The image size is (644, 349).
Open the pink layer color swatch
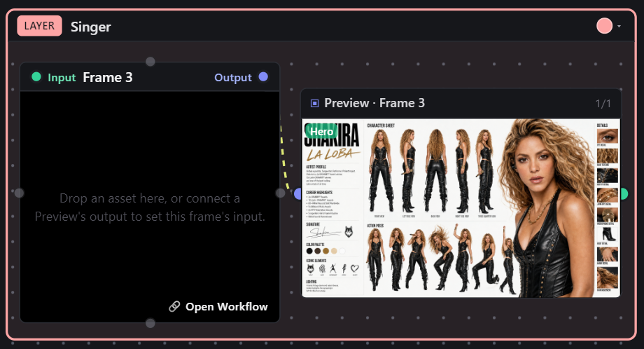point(604,26)
